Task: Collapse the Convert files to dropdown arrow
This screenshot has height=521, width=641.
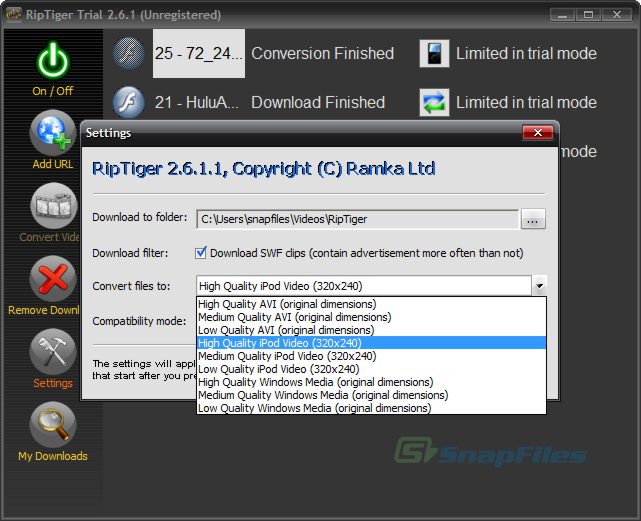Action: tap(539, 286)
